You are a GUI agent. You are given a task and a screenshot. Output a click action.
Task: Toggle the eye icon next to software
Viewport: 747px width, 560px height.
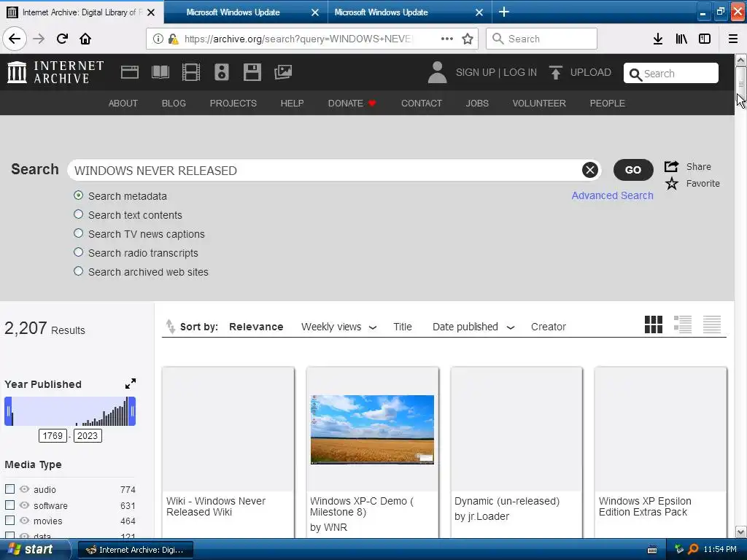tap(24, 505)
